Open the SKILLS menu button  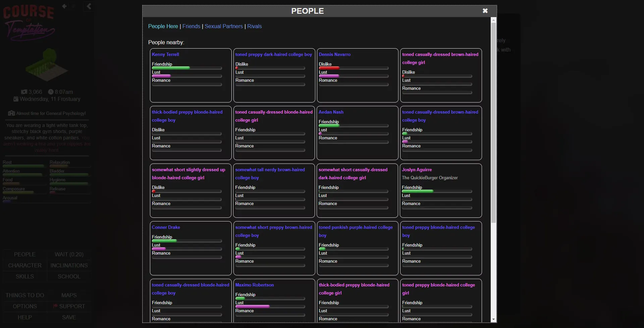point(25,276)
